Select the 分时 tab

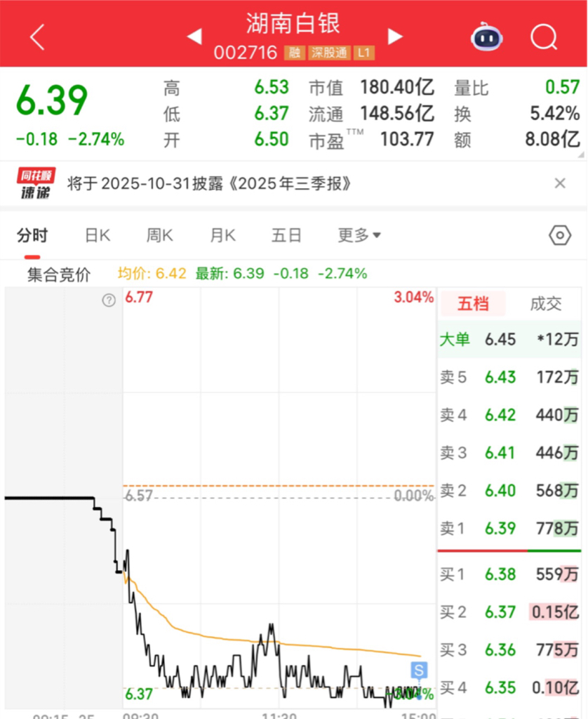point(32,235)
